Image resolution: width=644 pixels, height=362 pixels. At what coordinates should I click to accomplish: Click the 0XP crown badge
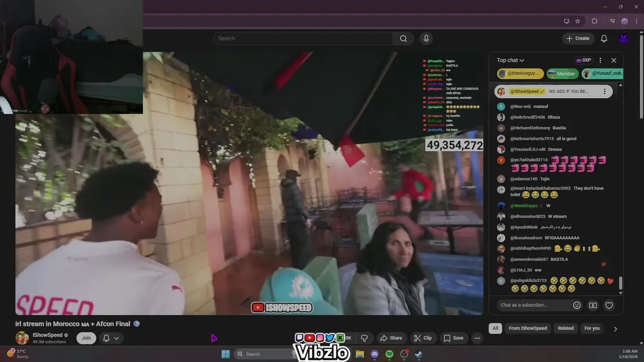584,60
